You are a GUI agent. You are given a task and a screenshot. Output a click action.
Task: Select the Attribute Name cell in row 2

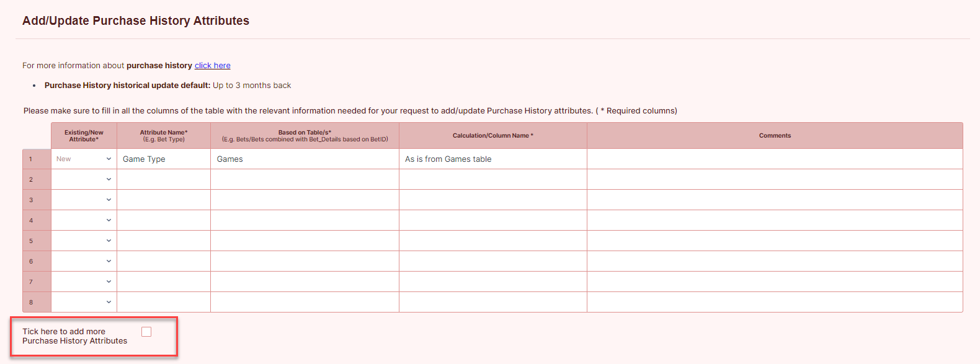[x=164, y=179]
